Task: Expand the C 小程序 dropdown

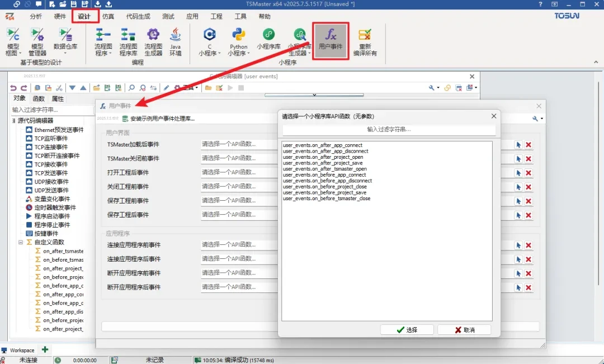Action: coord(210,54)
